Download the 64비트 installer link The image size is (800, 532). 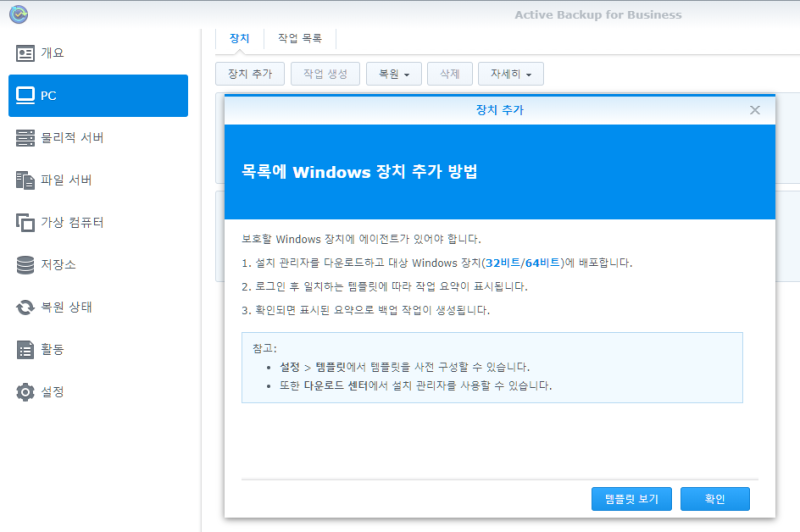[x=542, y=263]
